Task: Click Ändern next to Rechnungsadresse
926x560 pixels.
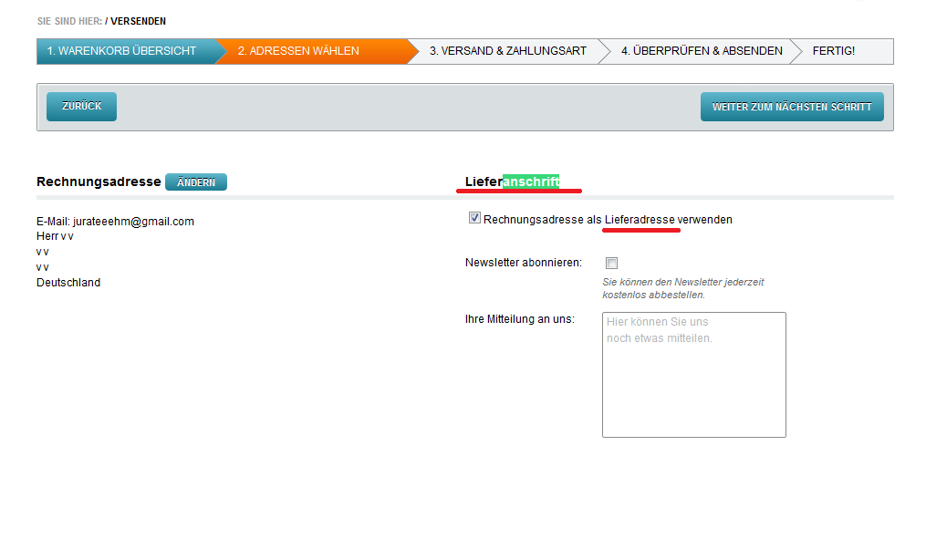Action: [196, 182]
